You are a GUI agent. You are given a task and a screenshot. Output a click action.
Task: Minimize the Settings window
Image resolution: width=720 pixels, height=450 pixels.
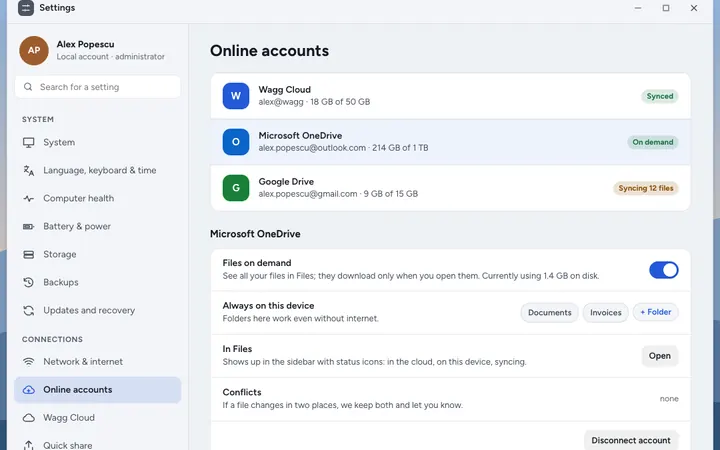pyautogui.click(x=638, y=8)
